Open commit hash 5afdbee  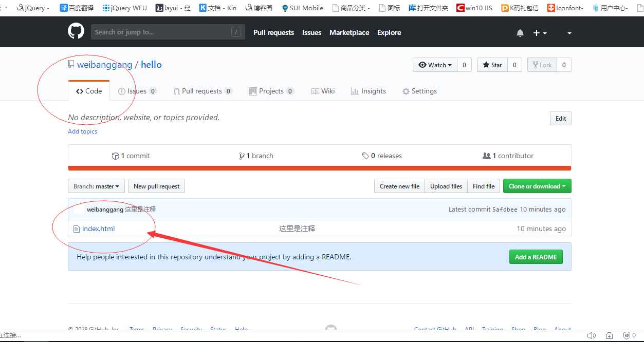coord(505,210)
